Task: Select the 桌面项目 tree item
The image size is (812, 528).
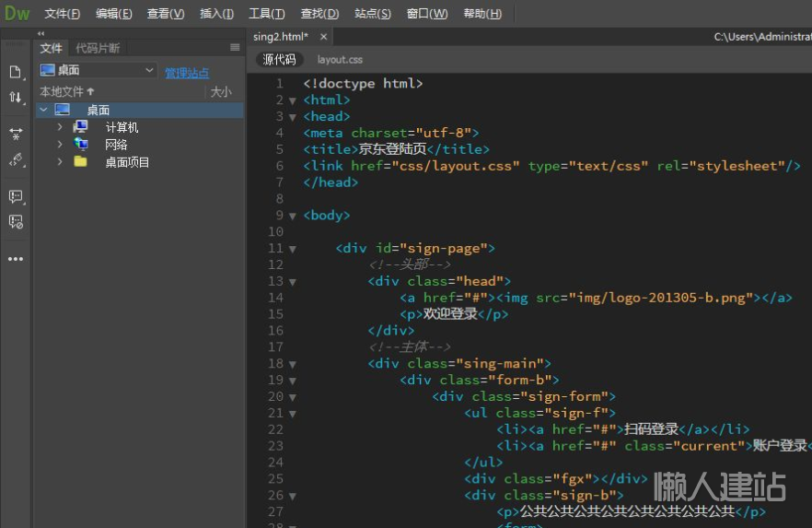Action: (x=127, y=162)
